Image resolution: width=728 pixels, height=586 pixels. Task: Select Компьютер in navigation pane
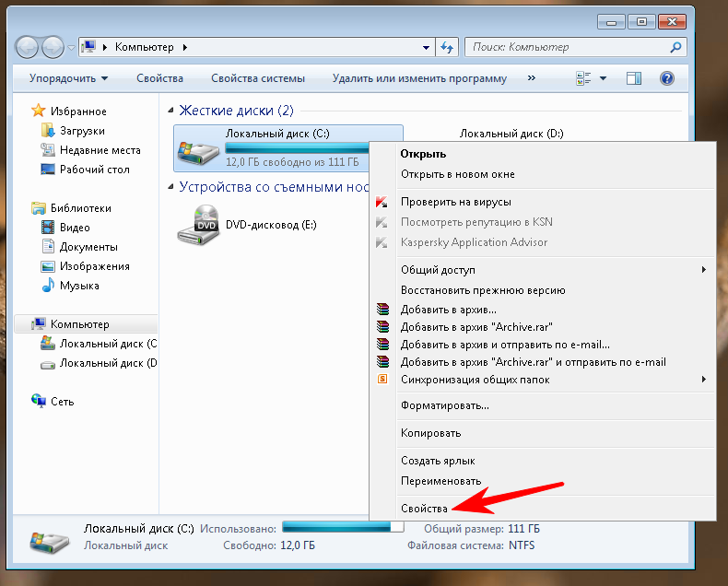[x=79, y=324]
